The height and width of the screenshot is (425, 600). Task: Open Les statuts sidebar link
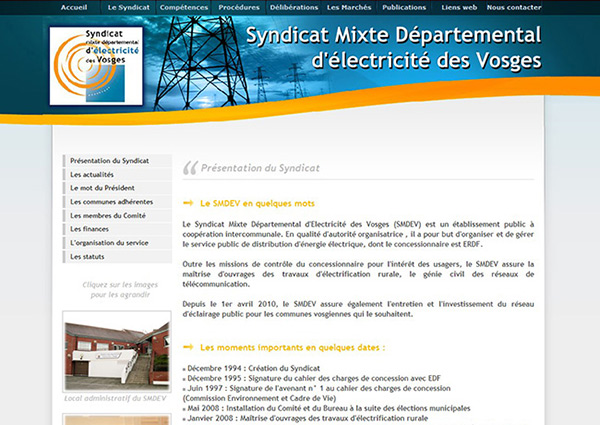point(117,257)
